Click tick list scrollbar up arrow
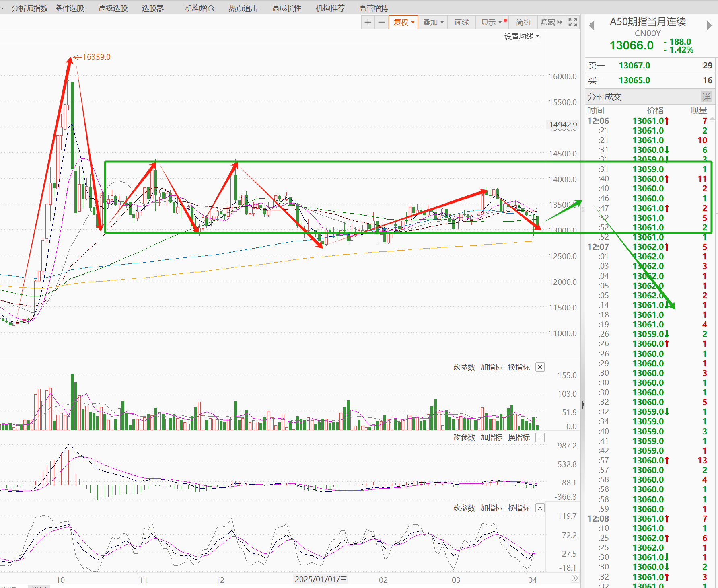 click(x=712, y=119)
